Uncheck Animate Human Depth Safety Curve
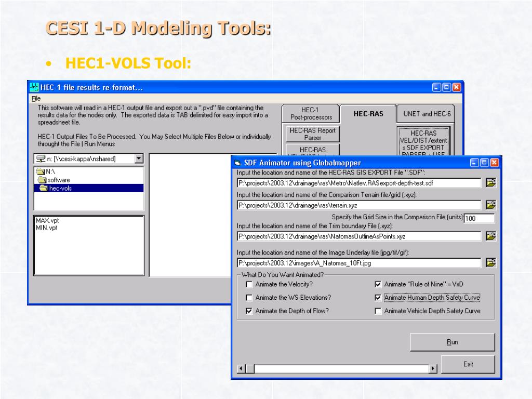The image size is (532, 399). click(x=378, y=298)
